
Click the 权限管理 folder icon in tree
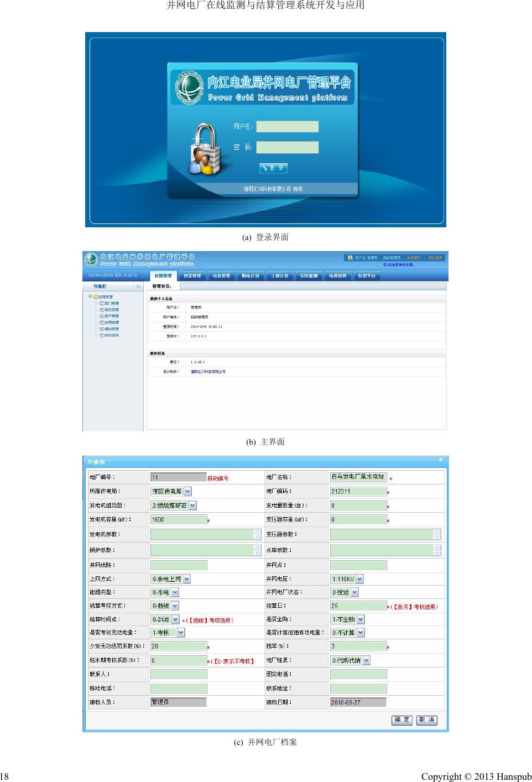click(96, 297)
